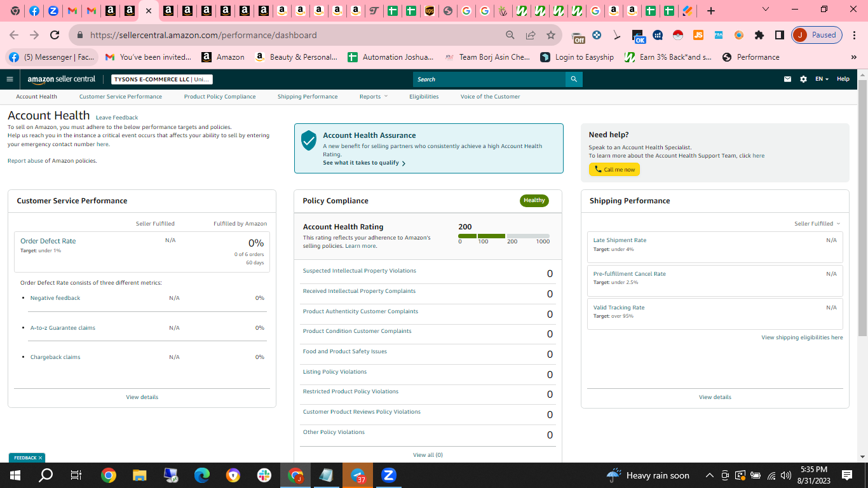Open Microsoft Edge from the taskbar

click(202, 475)
